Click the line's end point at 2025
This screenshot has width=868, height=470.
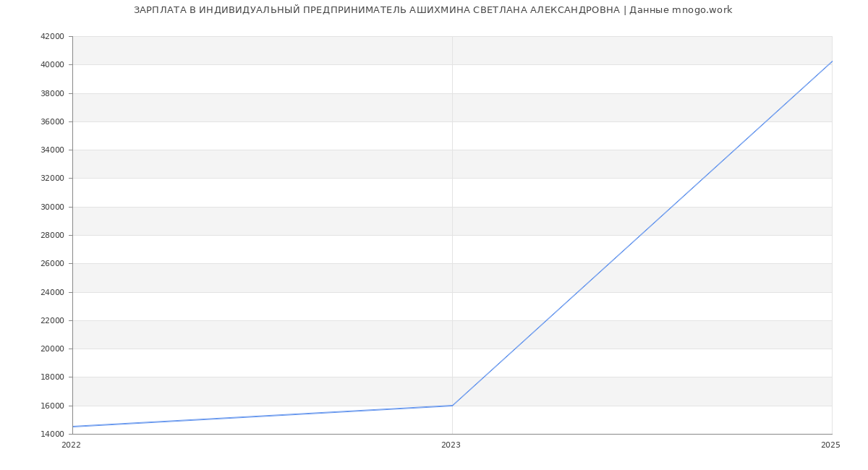pos(831,61)
